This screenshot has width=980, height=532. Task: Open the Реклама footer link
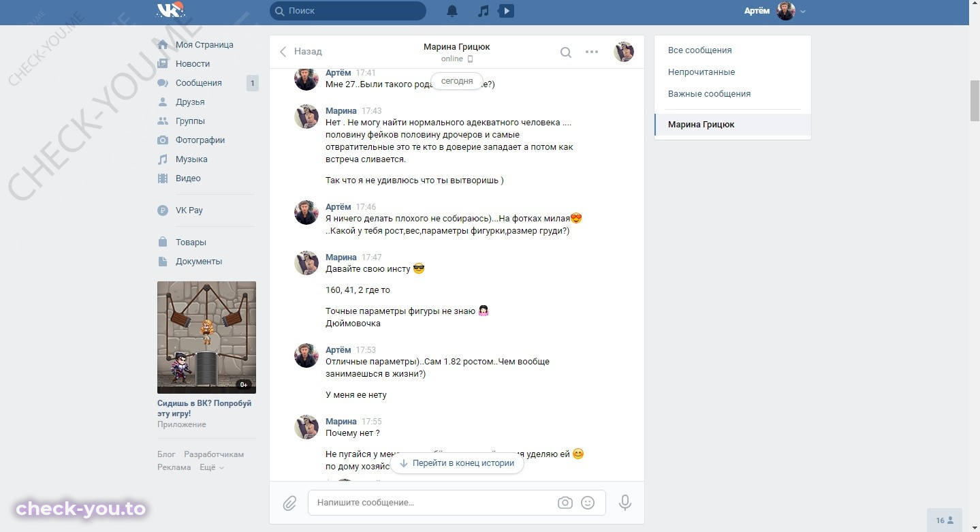pyautogui.click(x=174, y=467)
